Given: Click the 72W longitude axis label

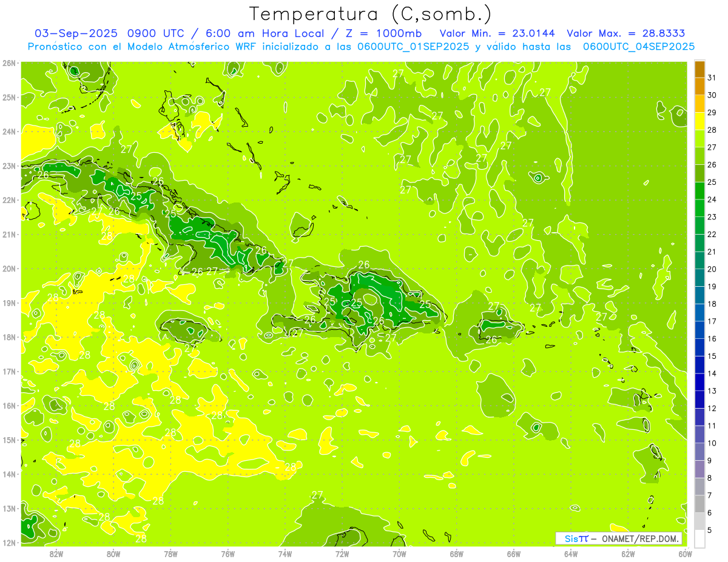Looking at the screenshot, I should (x=342, y=554).
